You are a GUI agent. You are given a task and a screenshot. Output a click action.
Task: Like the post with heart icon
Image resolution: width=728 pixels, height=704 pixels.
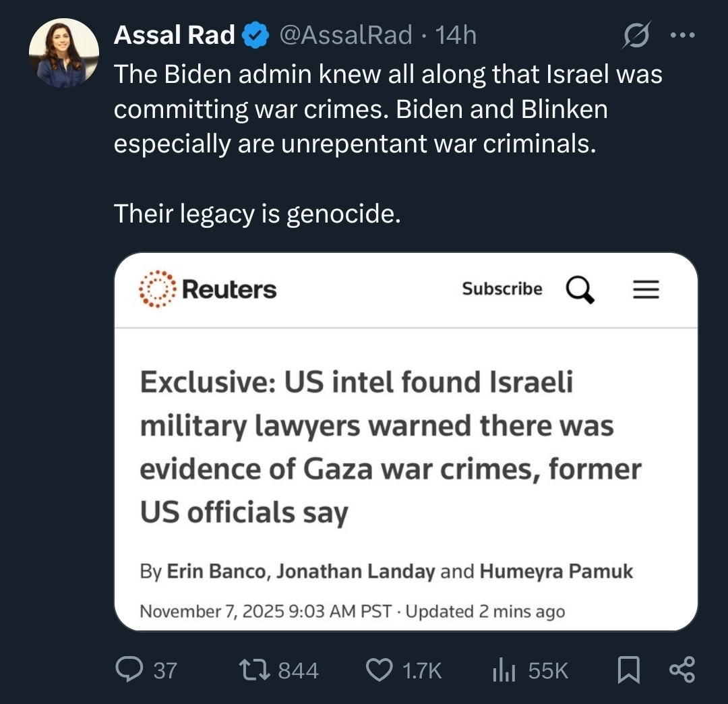(x=379, y=670)
